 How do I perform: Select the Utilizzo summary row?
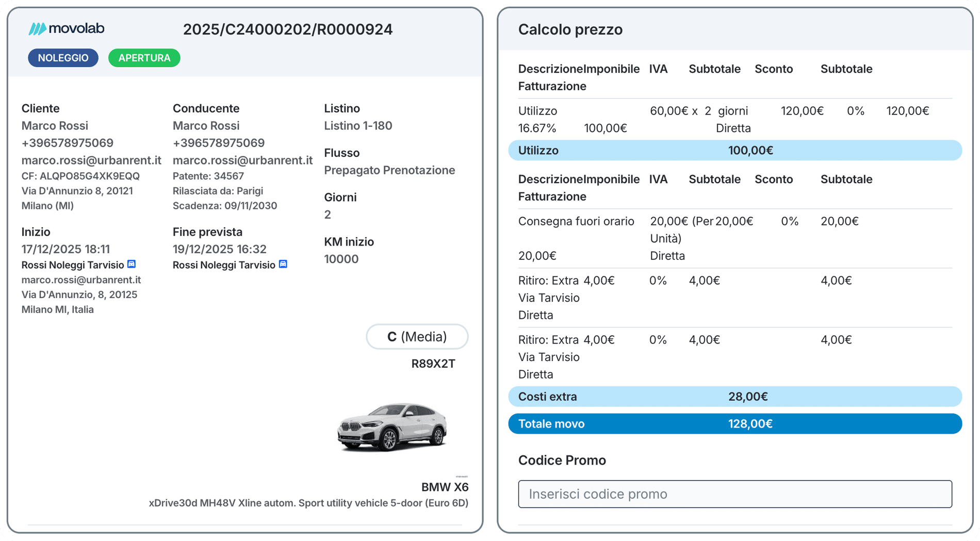[x=734, y=150]
